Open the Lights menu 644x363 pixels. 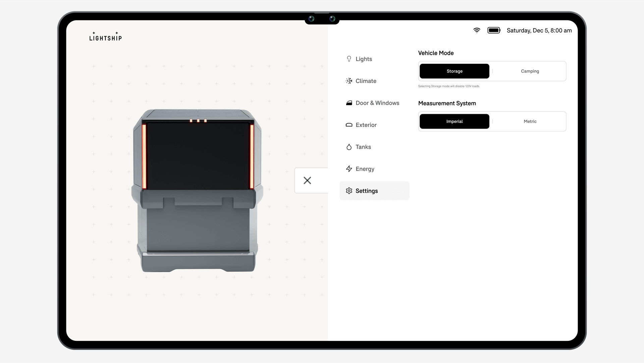pyautogui.click(x=374, y=59)
